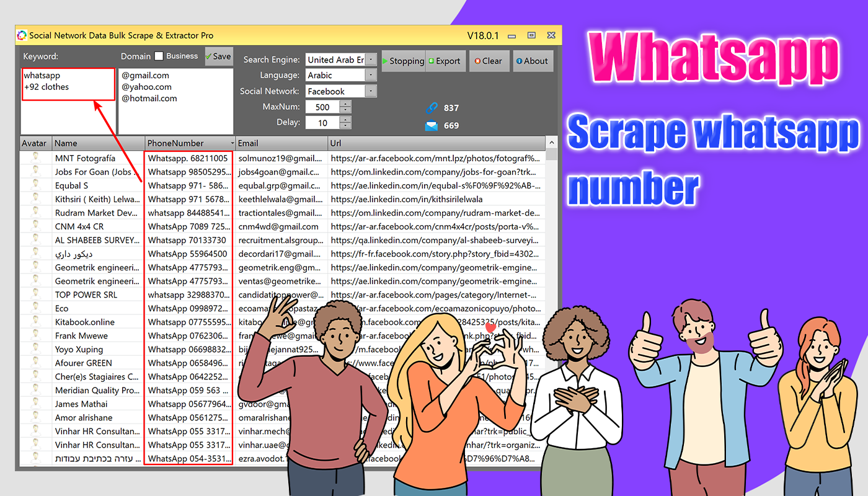Increase MaxNum using the up stepper arrow
The height and width of the screenshot is (496, 868).
pos(345,104)
